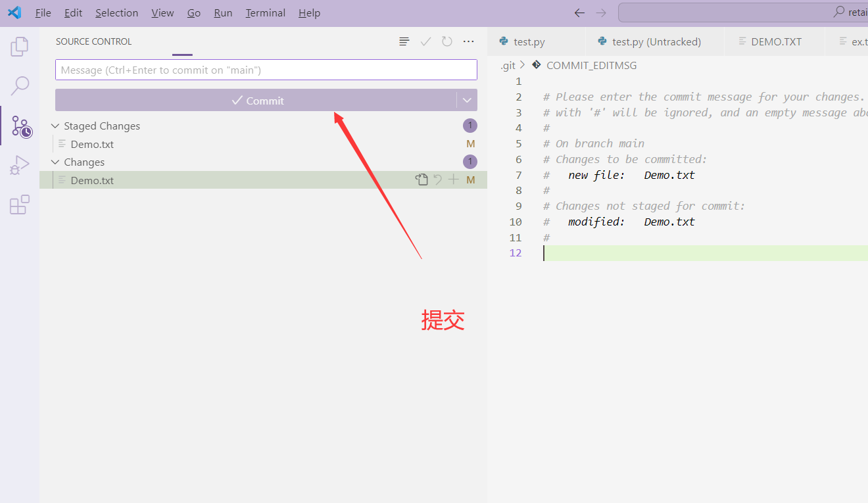Viewport: 868px width, 503px height.
Task: Collapse the Staged Changes section
Action: pyautogui.click(x=55, y=126)
